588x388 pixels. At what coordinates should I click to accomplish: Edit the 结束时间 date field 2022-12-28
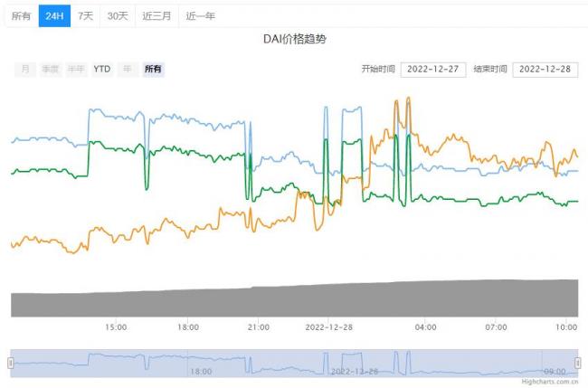coord(545,70)
